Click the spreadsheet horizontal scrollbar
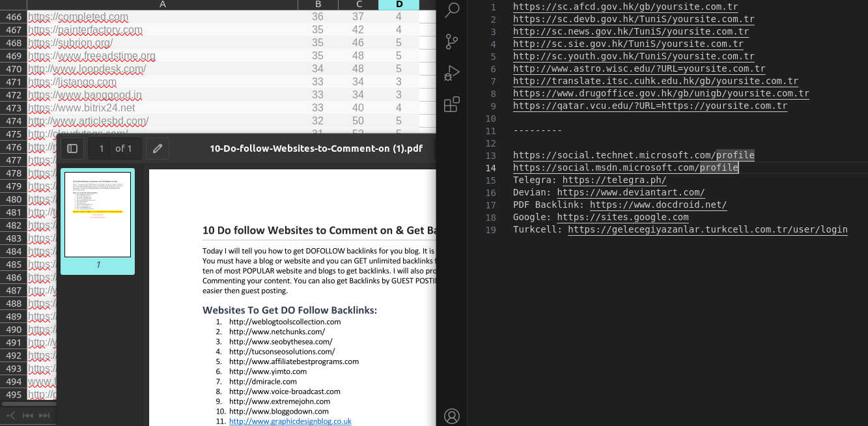 [x=29, y=405]
